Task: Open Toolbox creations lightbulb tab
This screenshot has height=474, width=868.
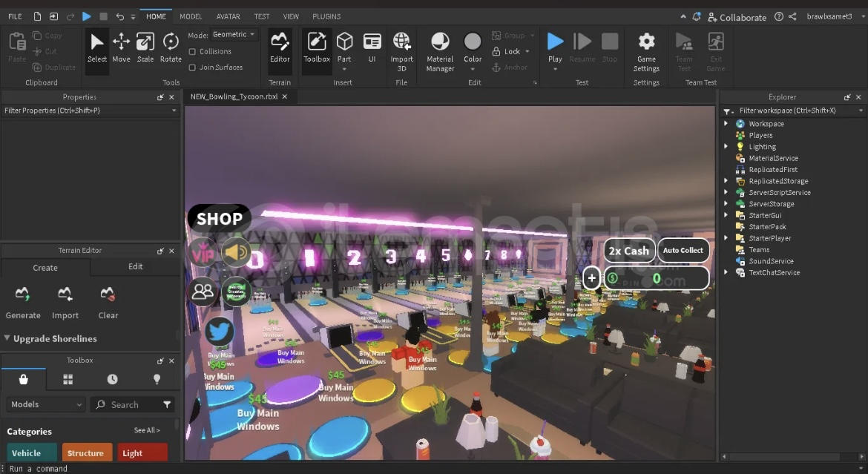Action: 157,379
